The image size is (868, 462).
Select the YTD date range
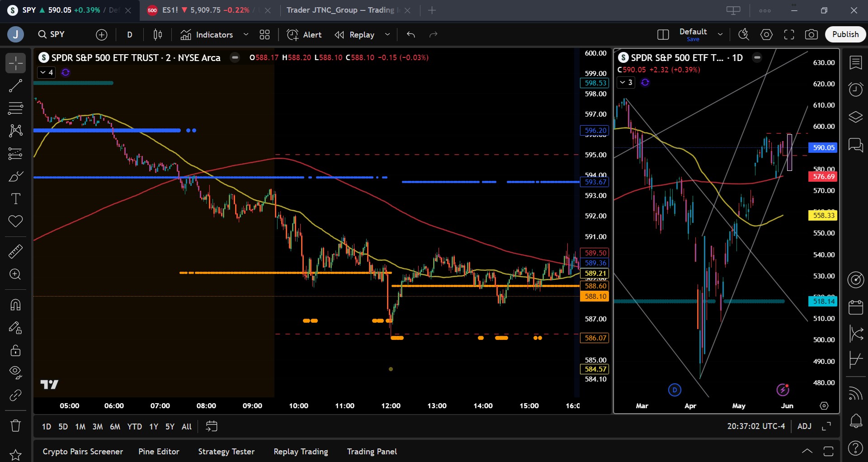click(x=134, y=427)
